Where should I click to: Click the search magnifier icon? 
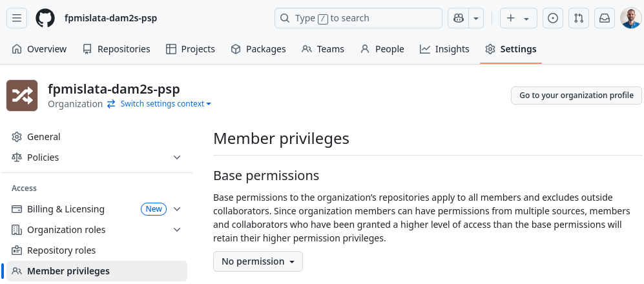285,18
